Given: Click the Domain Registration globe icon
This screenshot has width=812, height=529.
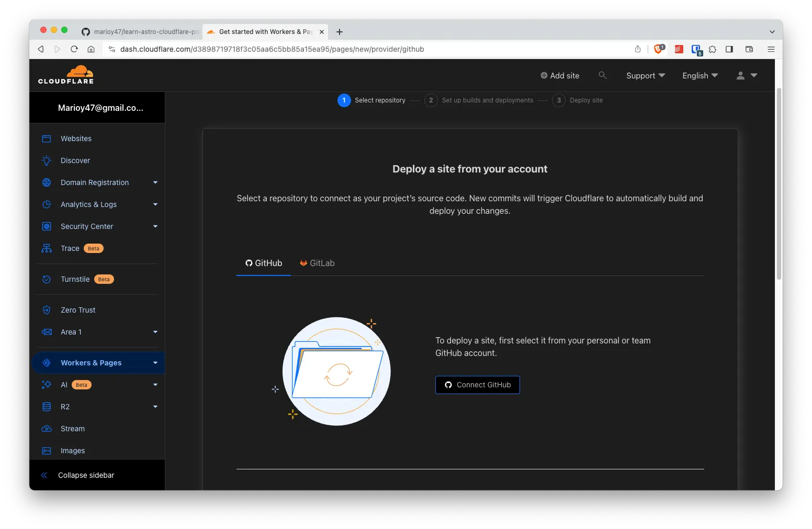Looking at the screenshot, I should coord(47,182).
